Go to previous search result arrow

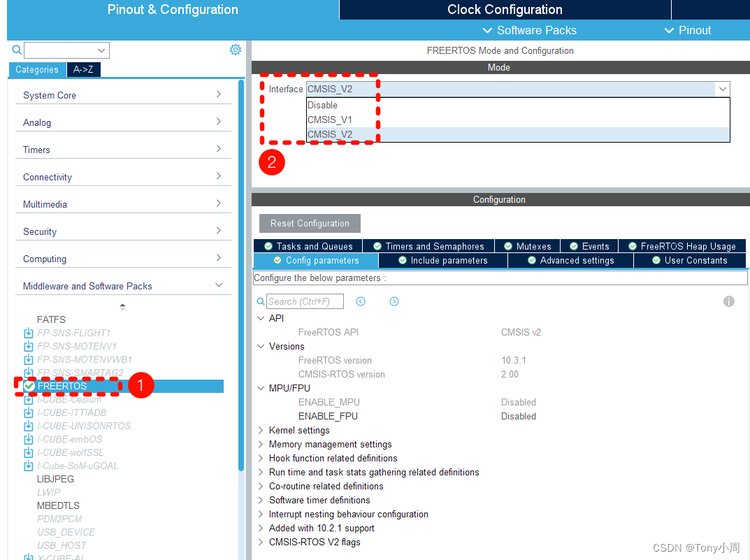point(361,301)
